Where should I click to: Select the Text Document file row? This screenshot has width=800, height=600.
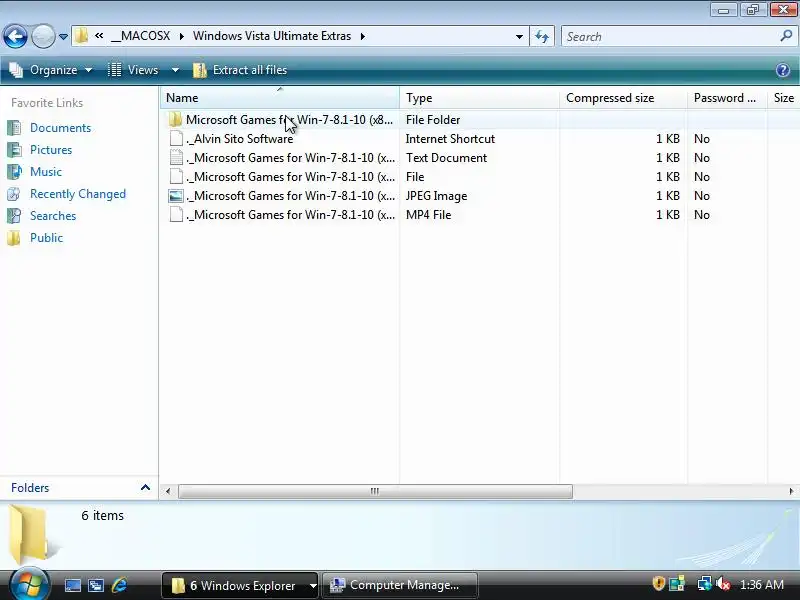480,158
